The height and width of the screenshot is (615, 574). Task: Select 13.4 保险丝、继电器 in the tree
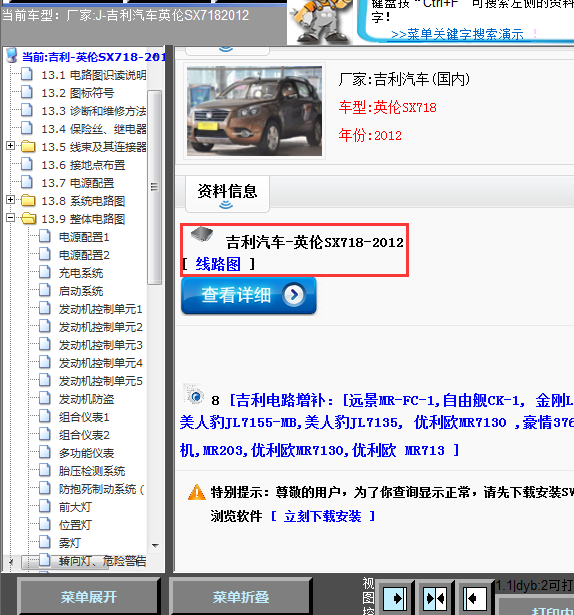click(x=94, y=129)
